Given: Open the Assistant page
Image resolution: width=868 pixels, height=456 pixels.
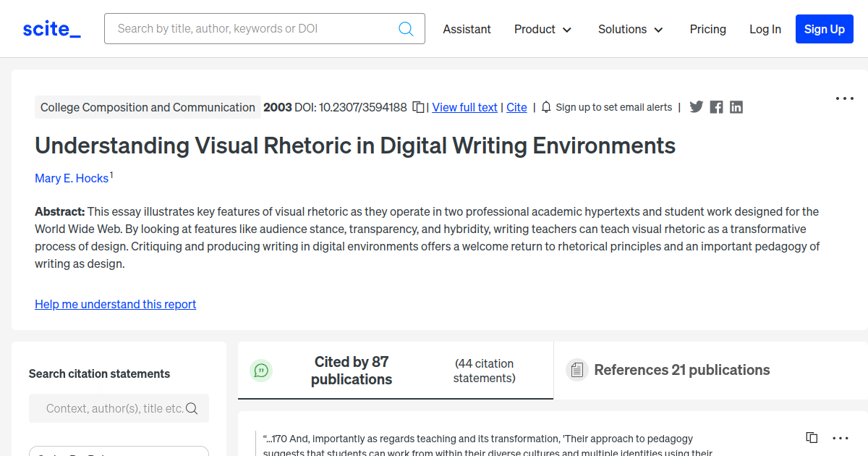Looking at the screenshot, I should 467,29.
